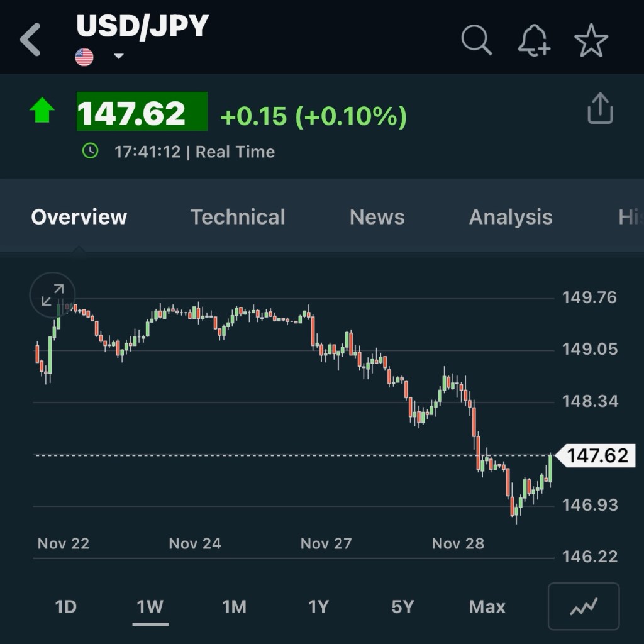Choose the 1M chart range
The image size is (644, 644).
pos(234,607)
